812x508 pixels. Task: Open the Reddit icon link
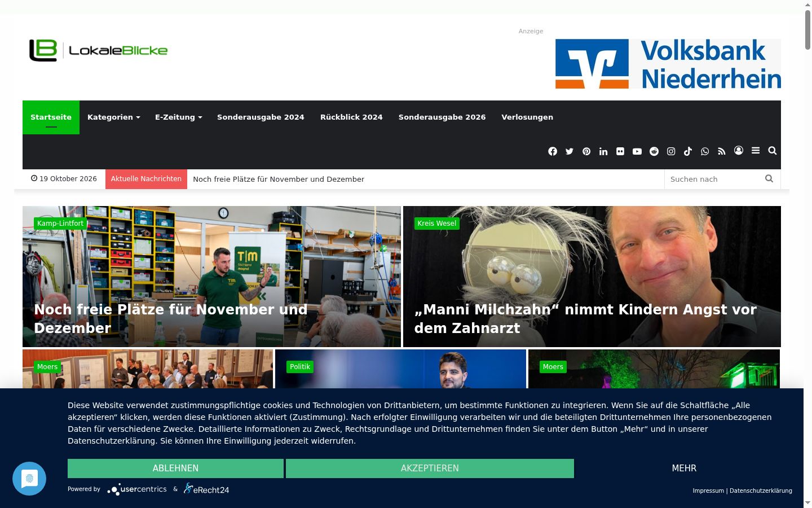tap(654, 151)
